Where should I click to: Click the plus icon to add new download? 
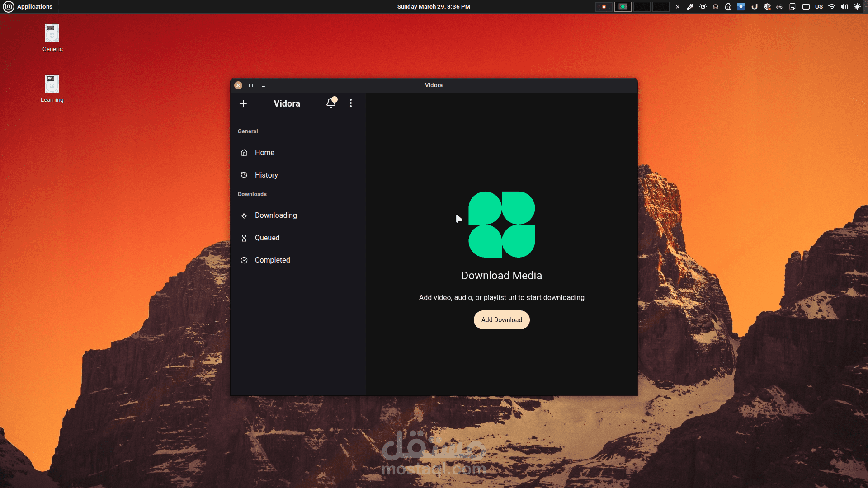pyautogui.click(x=243, y=103)
